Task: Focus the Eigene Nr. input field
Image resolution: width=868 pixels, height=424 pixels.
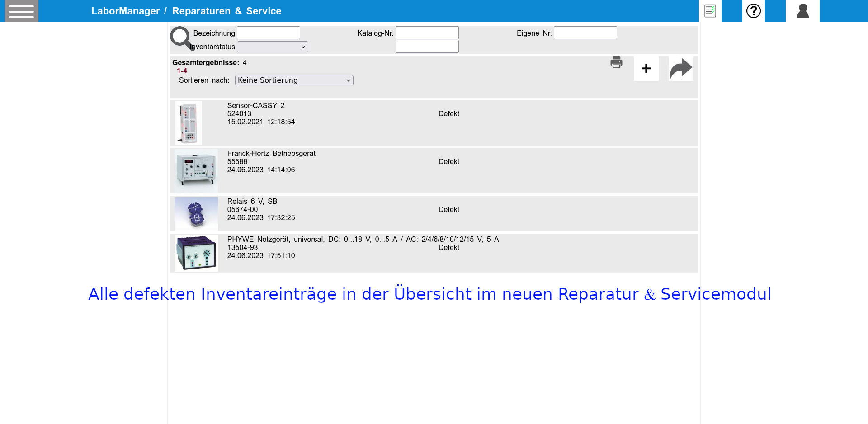Action: click(x=585, y=33)
